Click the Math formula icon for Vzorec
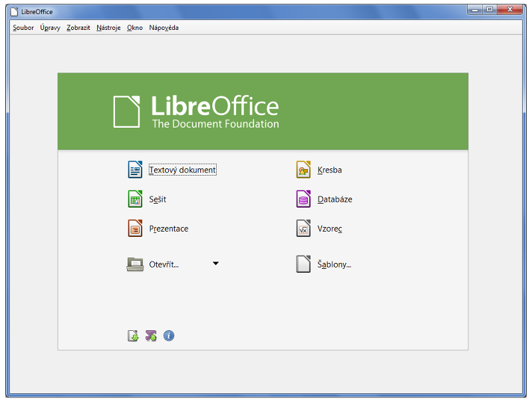Image resolution: width=532 pixels, height=402 pixels. click(x=303, y=228)
